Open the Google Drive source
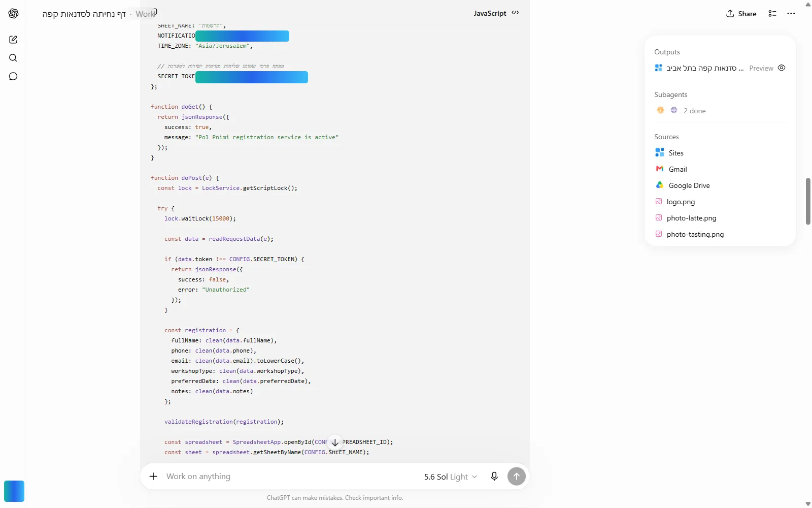The image size is (812, 508). point(683,185)
